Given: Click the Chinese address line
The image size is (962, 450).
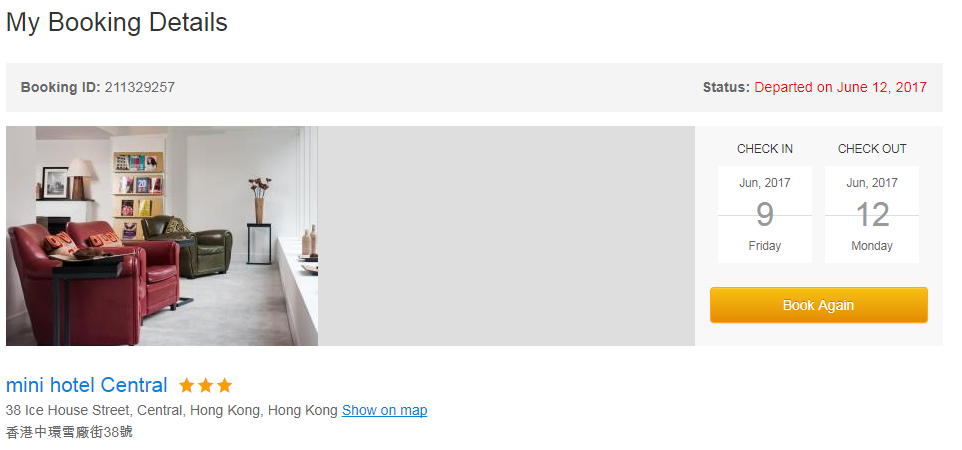Looking at the screenshot, I should tap(69, 432).
